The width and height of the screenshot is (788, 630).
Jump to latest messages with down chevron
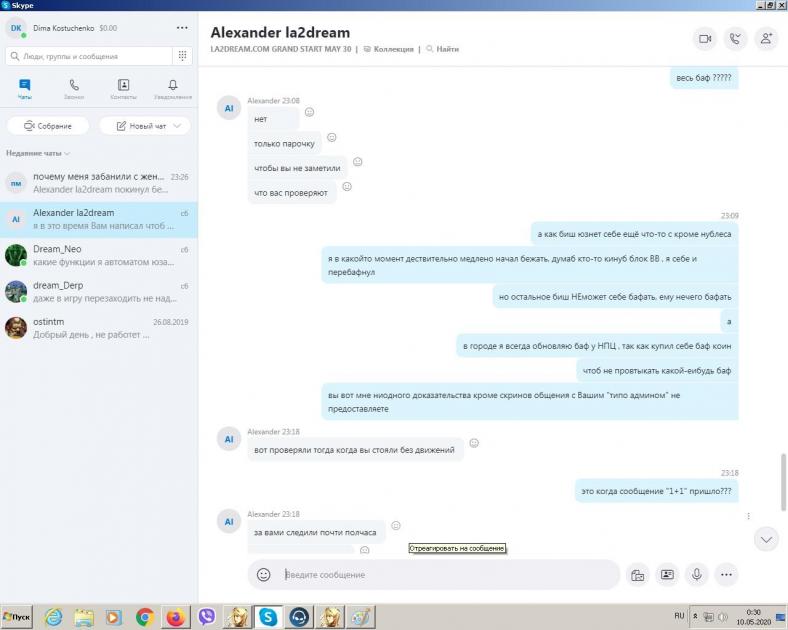[x=766, y=539]
